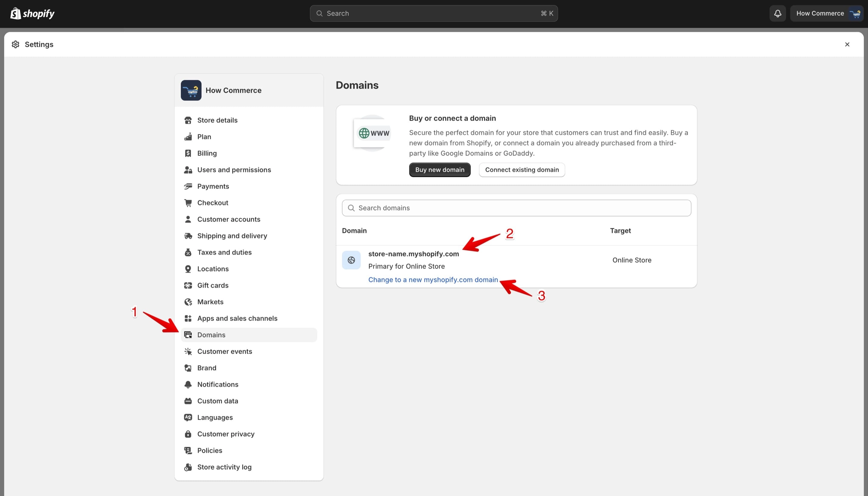Click the Brand icon in sidebar
The height and width of the screenshot is (496, 868).
coord(188,368)
